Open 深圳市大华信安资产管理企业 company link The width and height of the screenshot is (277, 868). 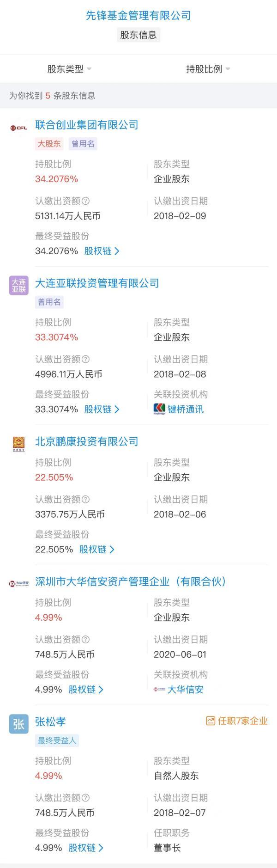click(131, 581)
